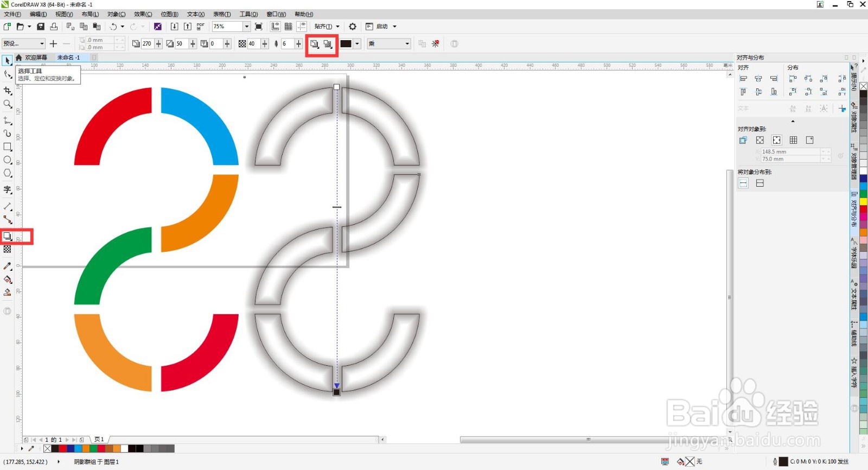Viewport: 868px width, 470px height.
Task: Select the Interactive Fill bucket tool
Action: click(8, 279)
